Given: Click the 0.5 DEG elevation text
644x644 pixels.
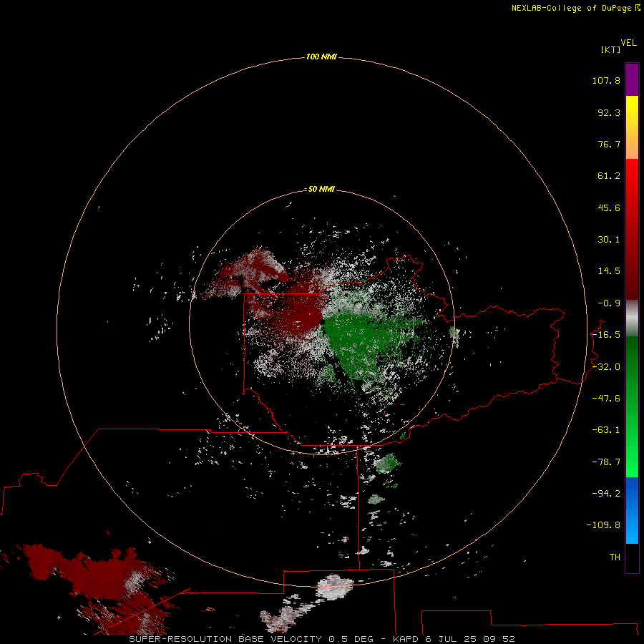Looking at the screenshot, I should [x=351, y=639].
